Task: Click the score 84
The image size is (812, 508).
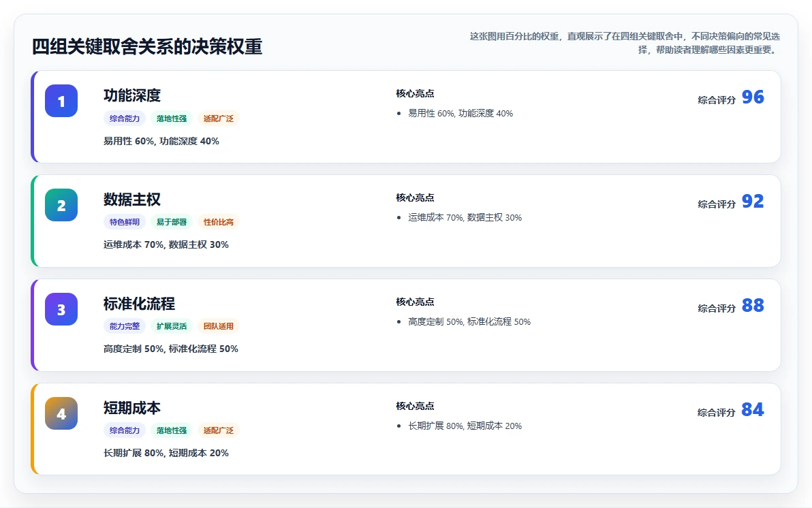Action: click(753, 410)
